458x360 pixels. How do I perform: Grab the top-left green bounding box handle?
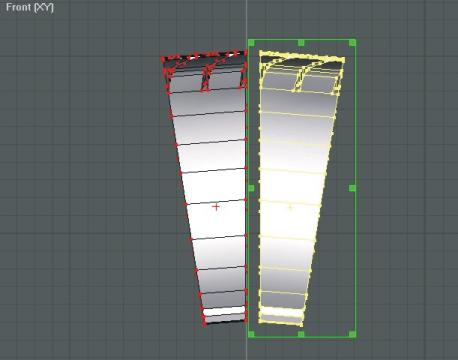coord(251,43)
